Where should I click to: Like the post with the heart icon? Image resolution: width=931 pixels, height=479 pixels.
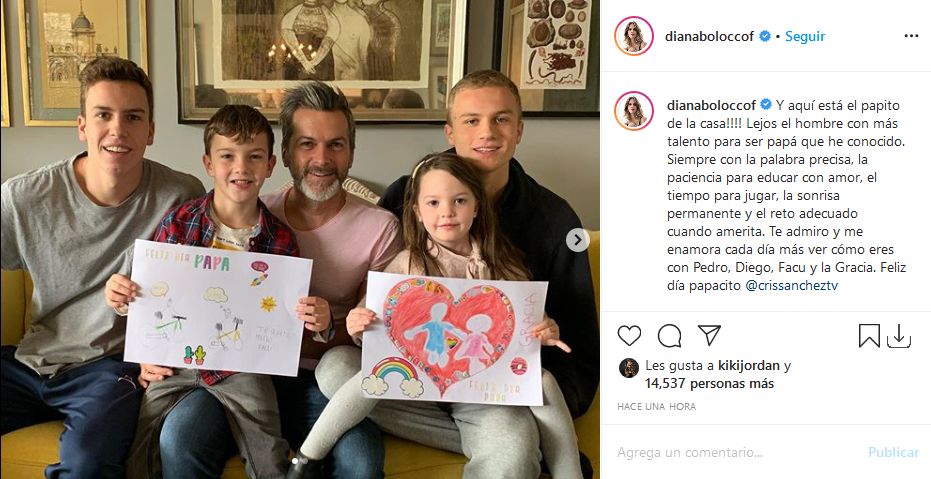[x=629, y=336]
